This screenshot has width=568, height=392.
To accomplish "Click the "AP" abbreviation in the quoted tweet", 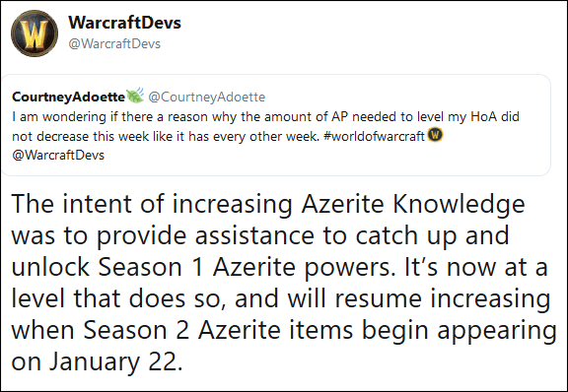I will (340, 117).
